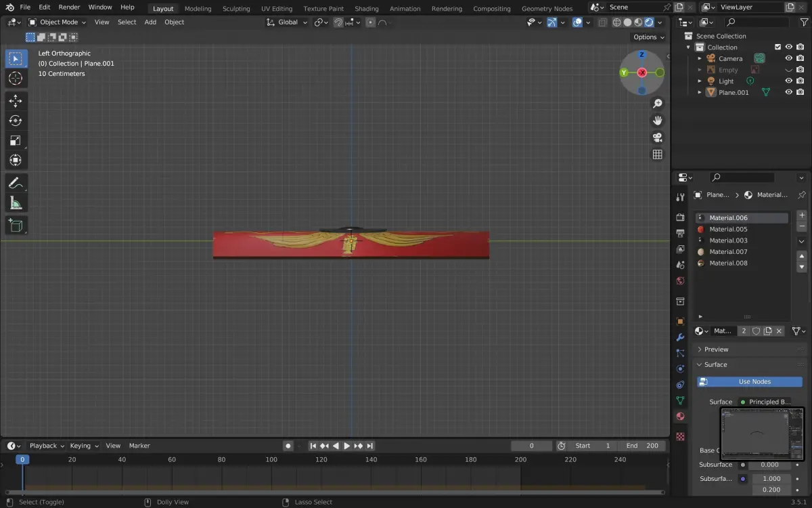Open the Render properties tab icon
This screenshot has width=812, height=508.
pyautogui.click(x=681, y=217)
